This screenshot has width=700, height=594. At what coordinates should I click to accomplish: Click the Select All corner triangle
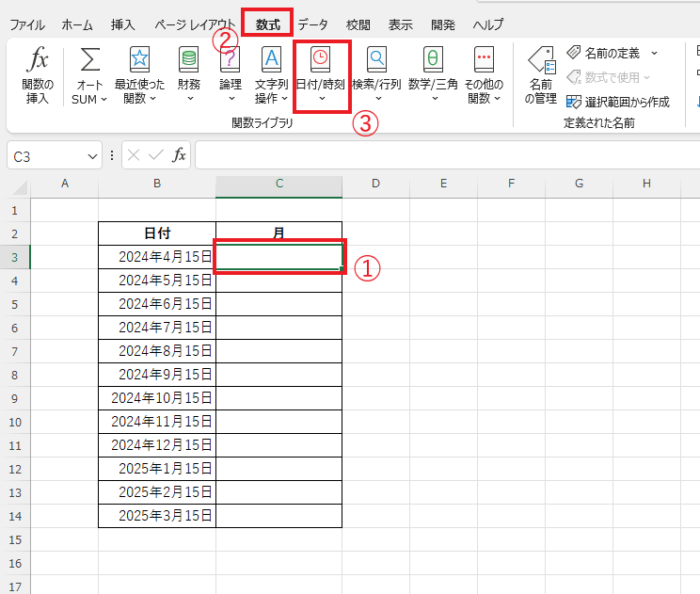[x=20, y=187]
